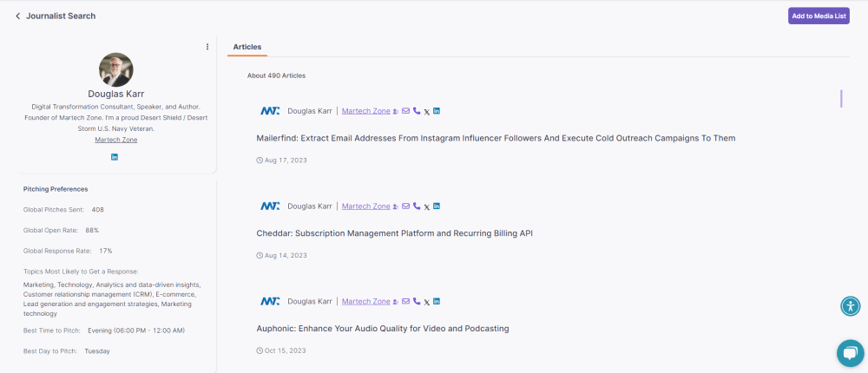Click the articles list scrollbar
This screenshot has height=373, width=868.
[841, 99]
